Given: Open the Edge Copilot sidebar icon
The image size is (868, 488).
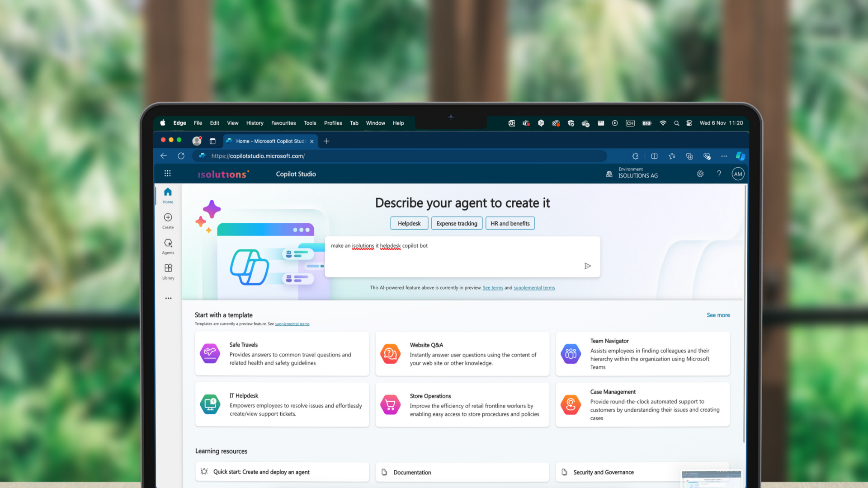Looking at the screenshot, I should tap(740, 156).
